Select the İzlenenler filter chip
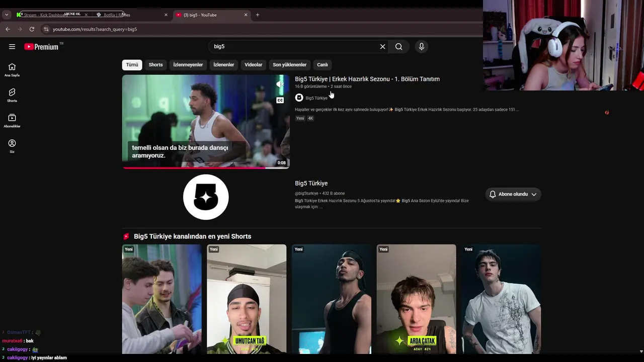 point(223,65)
